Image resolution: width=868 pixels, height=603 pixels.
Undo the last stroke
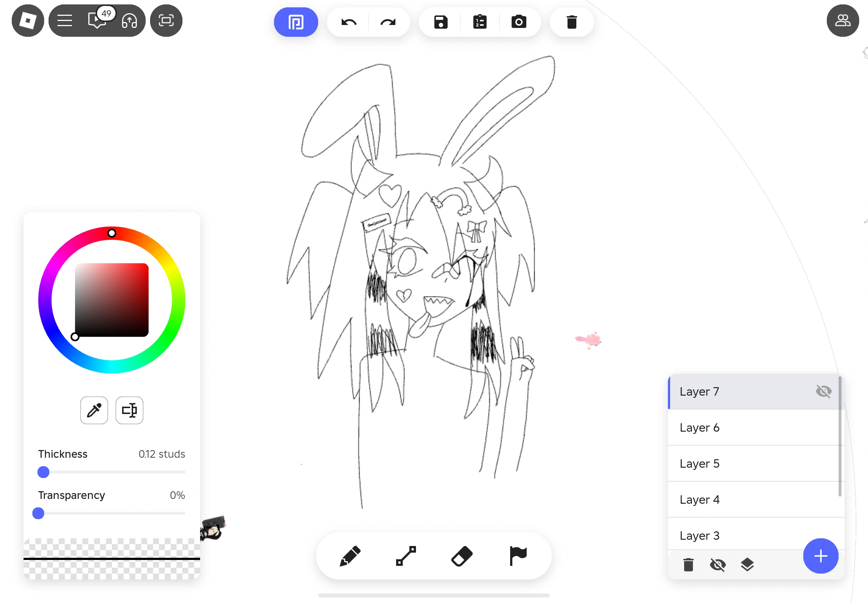tap(348, 22)
